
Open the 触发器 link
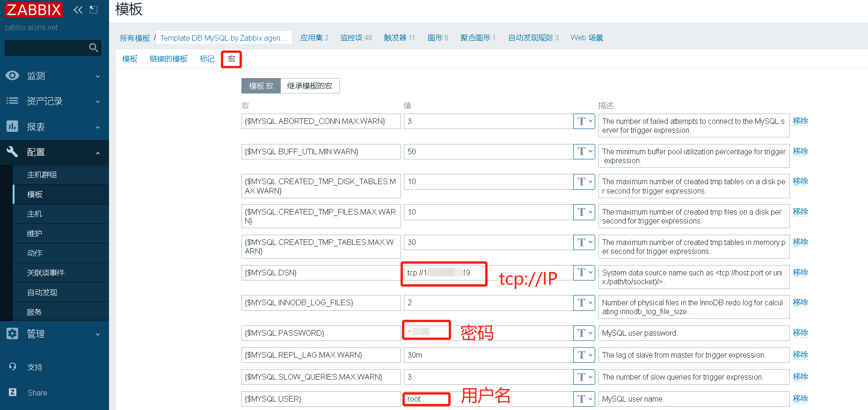click(395, 38)
